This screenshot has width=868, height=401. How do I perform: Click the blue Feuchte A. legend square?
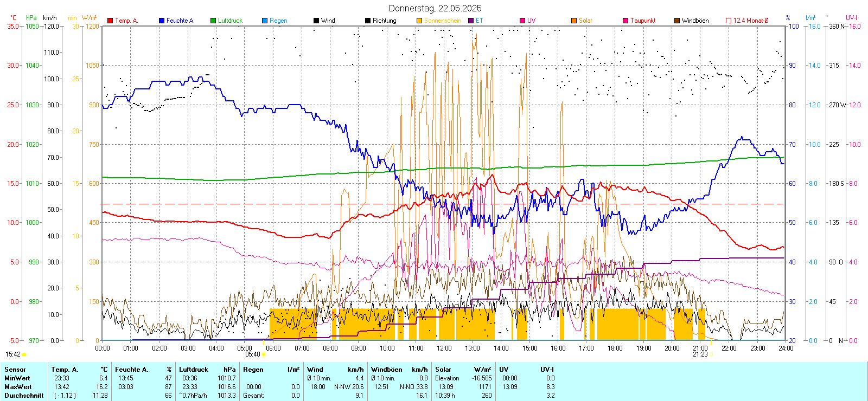tap(162, 21)
